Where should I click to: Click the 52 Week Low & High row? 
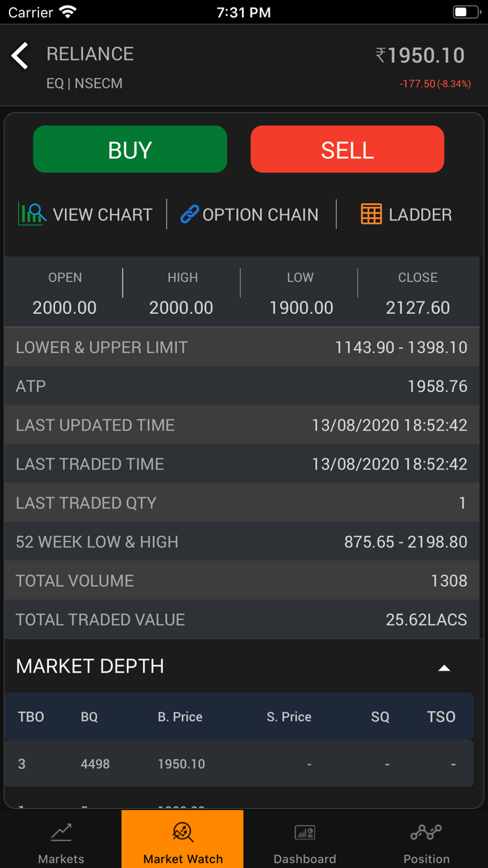(x=244, y=541)
